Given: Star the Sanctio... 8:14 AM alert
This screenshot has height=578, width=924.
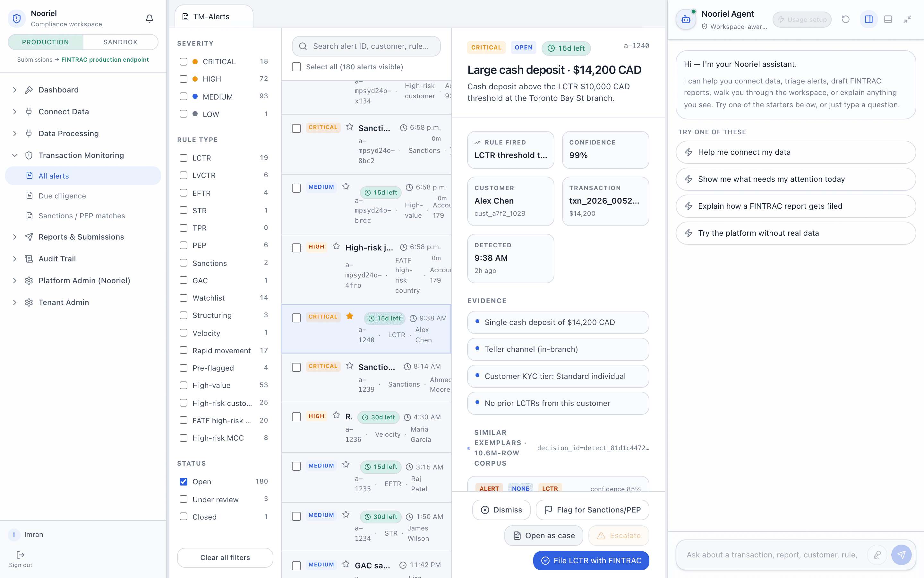Looking at the screenshot, I should point(349,365).
